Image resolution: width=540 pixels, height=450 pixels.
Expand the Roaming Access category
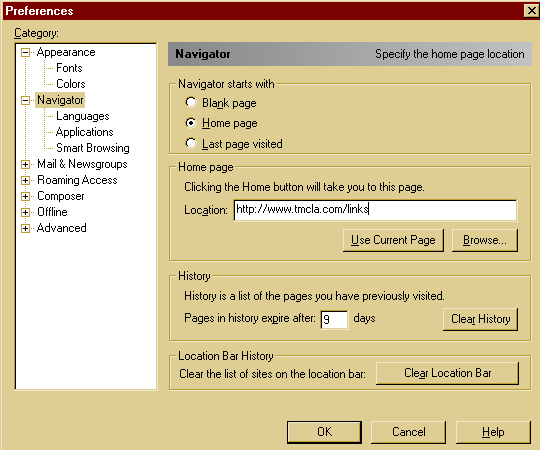[25, 180]
